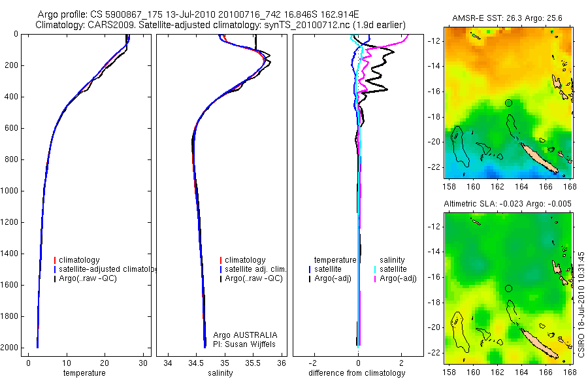This screenshot has height=379, width=588.
Task: Click blue satellite-adjusted climatology marker in temperature legend
Action: (55, 269)
